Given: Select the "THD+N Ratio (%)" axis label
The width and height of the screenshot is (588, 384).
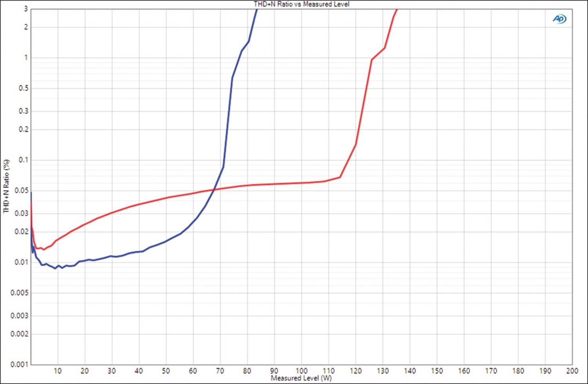Looking at the screenshot, I should pyautogui.click(x=6, y=186).
